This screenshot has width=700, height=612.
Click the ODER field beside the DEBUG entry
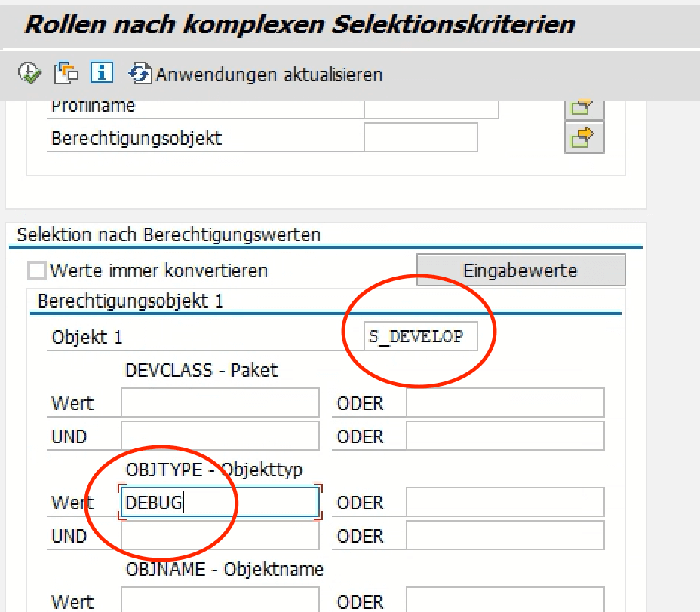pos(505,502)
